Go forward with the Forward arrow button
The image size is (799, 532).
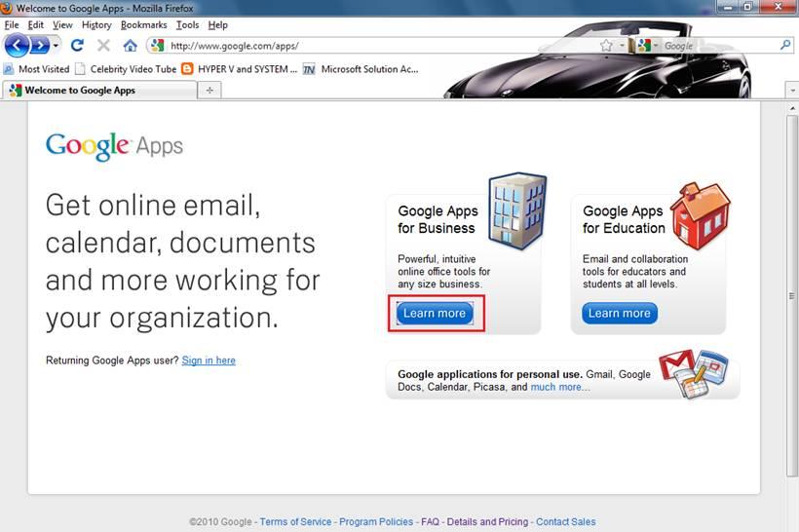(40, 46)
